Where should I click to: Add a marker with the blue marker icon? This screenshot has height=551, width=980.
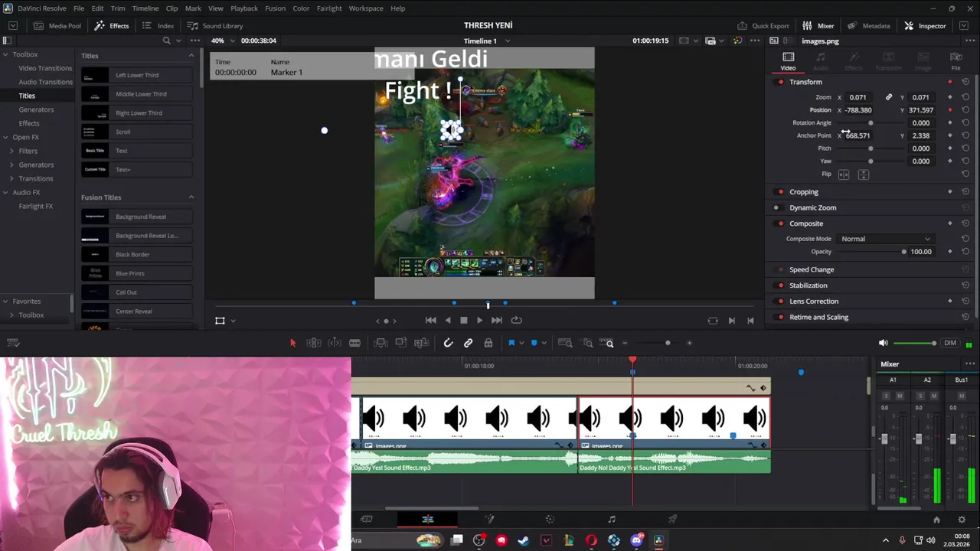click(x=534, y=343)
